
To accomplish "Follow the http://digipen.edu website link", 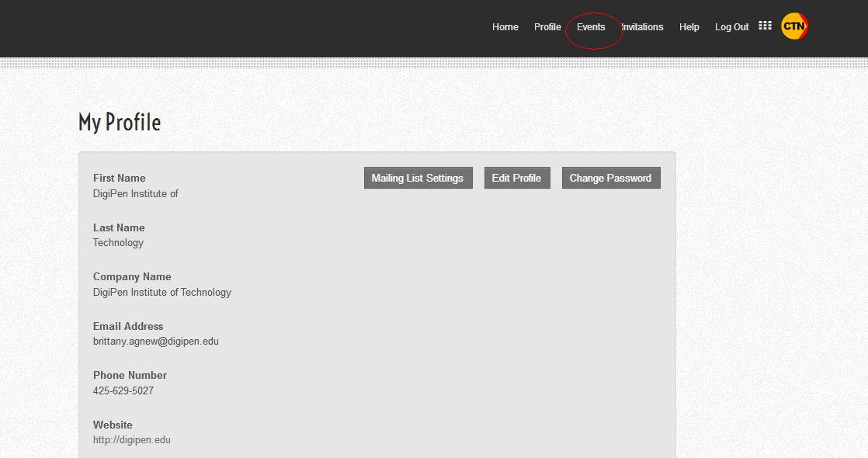I will tap(132, 440).
